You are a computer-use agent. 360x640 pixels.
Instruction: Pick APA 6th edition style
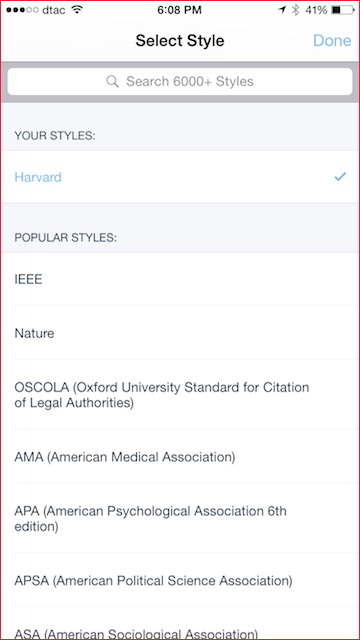180,518
